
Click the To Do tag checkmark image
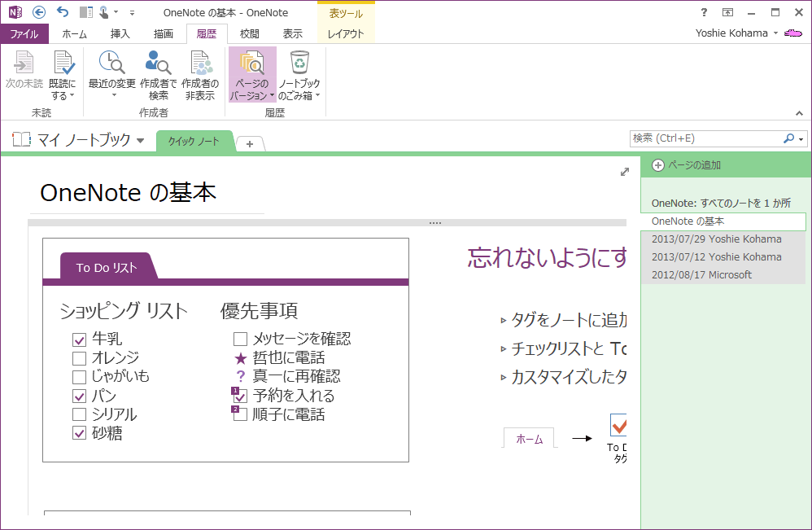coord(618,426)
